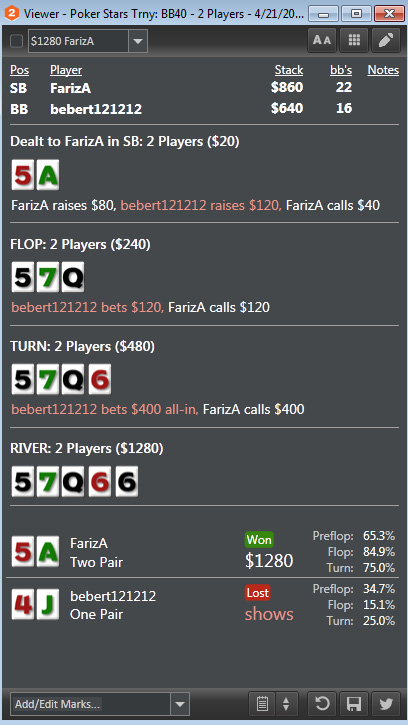Click the Pos column header

19,70
